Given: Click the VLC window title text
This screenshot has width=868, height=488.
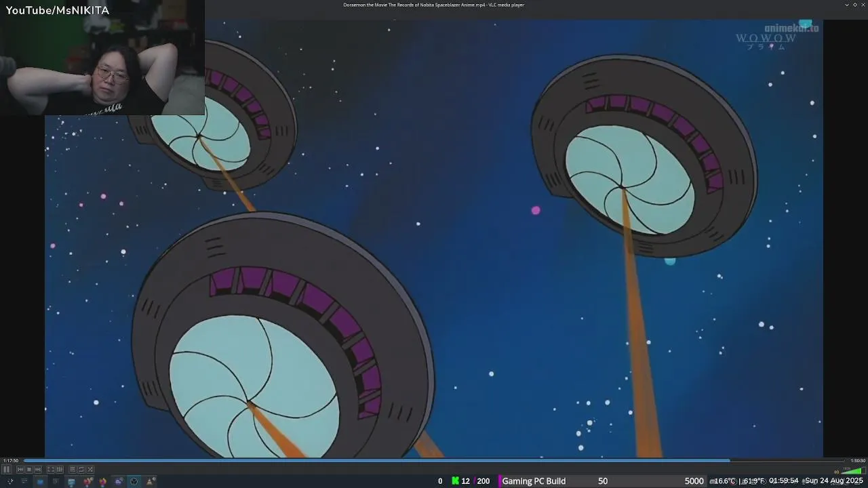Looking at the screenshot, I should coord(433,5).
